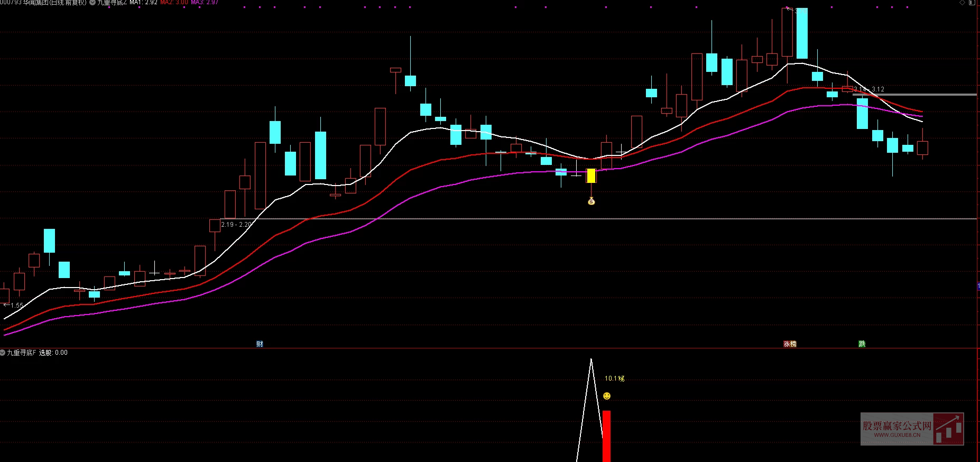Click the 跌 event marker
The height and width of the screenshot is (462, 980).
pos(862,344)
